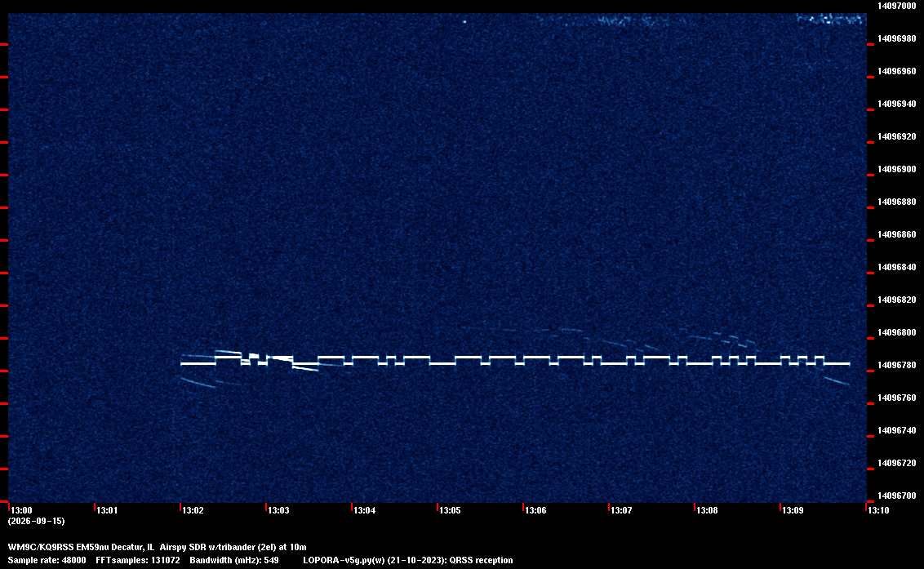
Task: Select the 13:02 time tick
Action: [193, 510]
